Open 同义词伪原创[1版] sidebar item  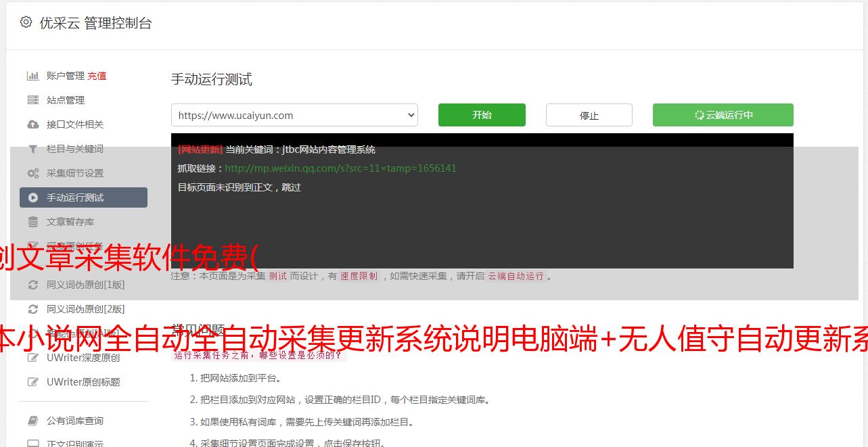click(85, 285)
